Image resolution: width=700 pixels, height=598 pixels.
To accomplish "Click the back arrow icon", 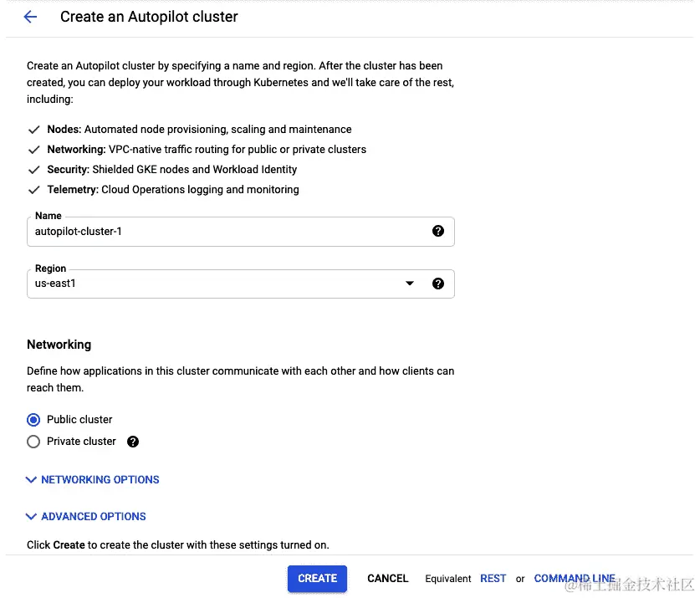I will [31, 17].
